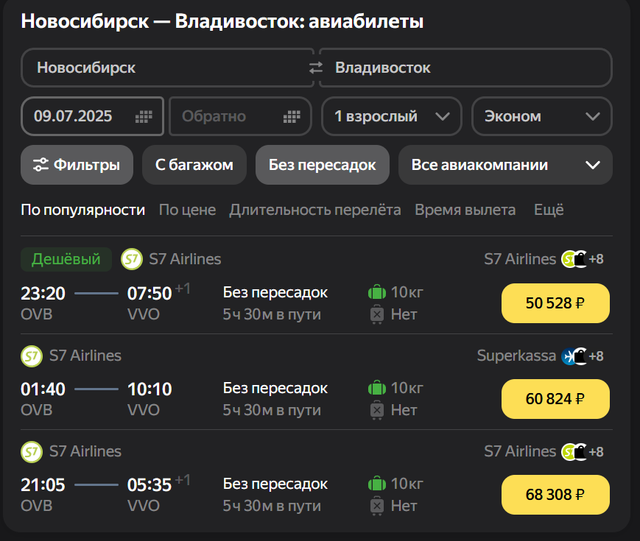Buy ticket for 50 528 ₽
This screenshot has height=541, width=640.
pyautogui.click(x=556, y=303)
